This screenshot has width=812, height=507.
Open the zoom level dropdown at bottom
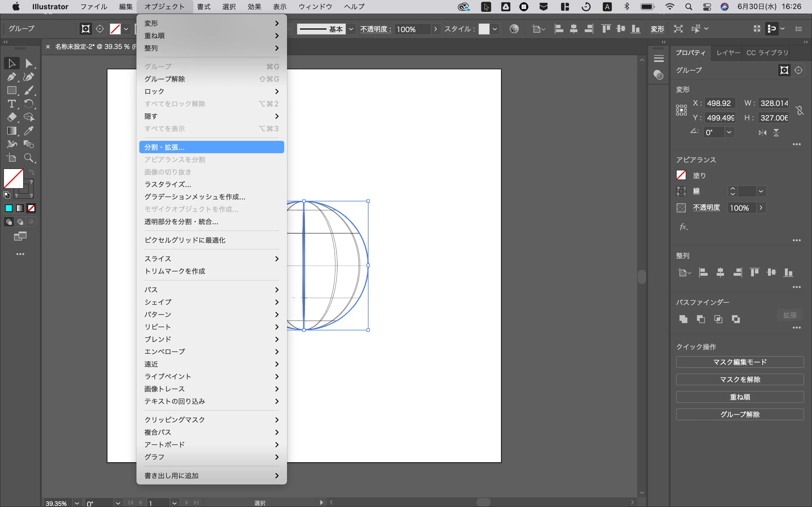77,503
